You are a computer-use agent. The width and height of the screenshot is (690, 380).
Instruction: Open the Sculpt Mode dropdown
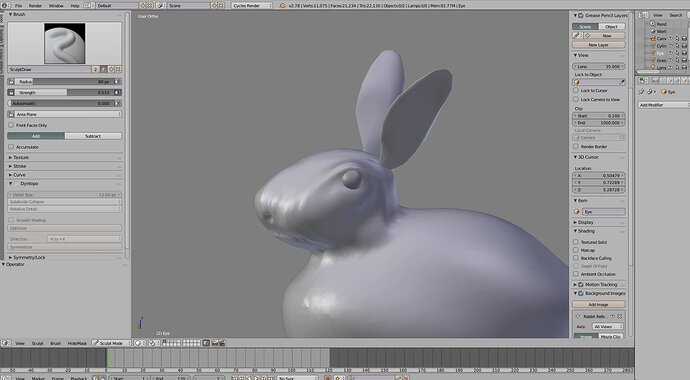111,343
